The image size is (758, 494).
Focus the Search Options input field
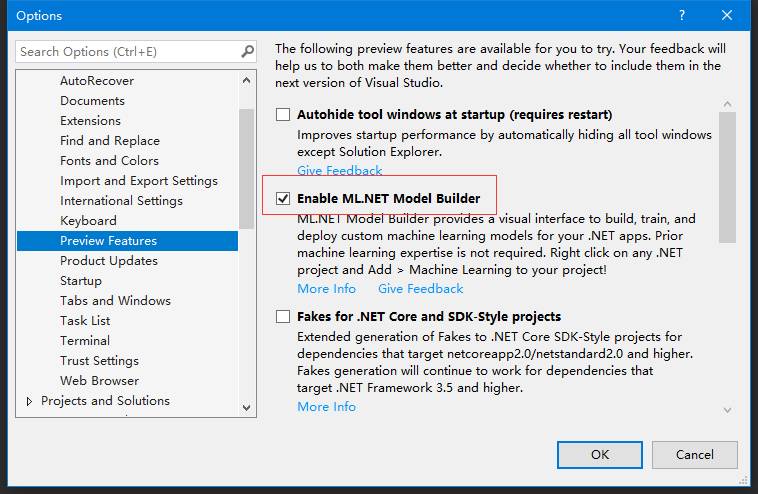[x=125, y=51]
